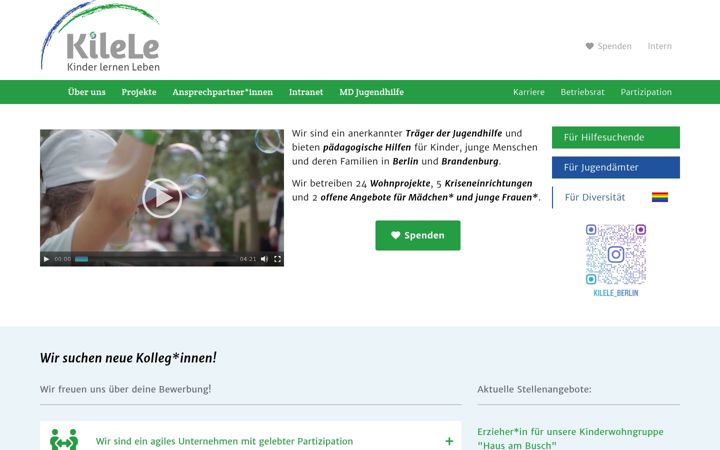The height and width of the screenshot is (450, 720).
Task: Open the MD Jugendhilfe page
Action: tap(371, 92)
